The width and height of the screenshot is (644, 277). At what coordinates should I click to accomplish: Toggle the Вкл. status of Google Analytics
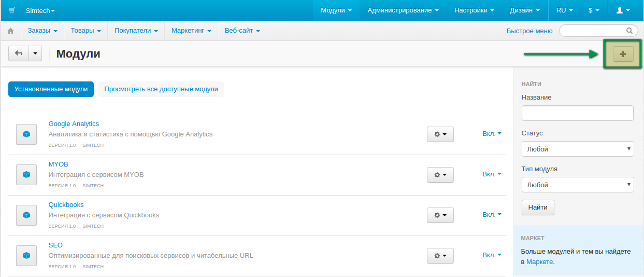pyautogui.click(x=492, y=134)
